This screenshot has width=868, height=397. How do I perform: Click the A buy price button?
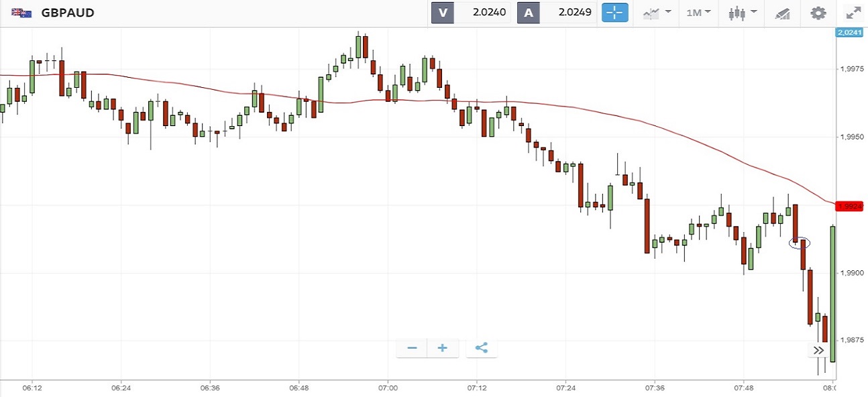pyautogui.click(x=557, y=13)
